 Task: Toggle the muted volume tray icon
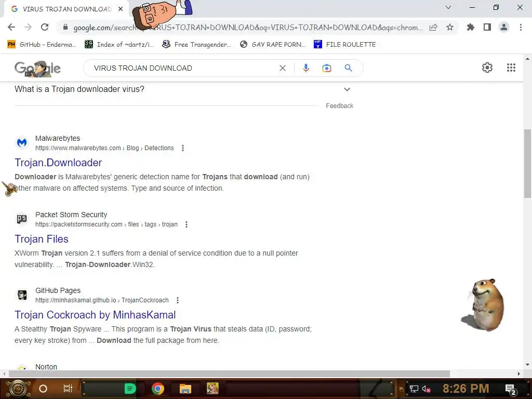[426, 389]
